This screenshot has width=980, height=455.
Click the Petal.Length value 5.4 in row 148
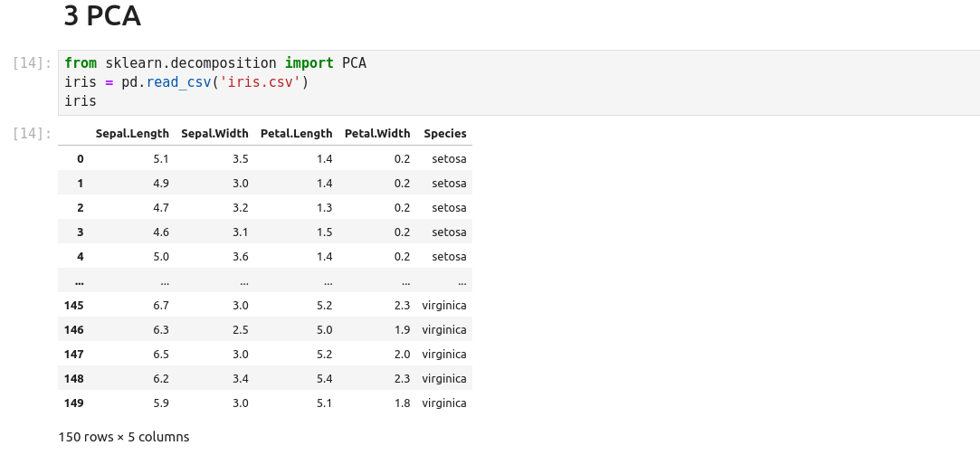(x=324, y=379)
